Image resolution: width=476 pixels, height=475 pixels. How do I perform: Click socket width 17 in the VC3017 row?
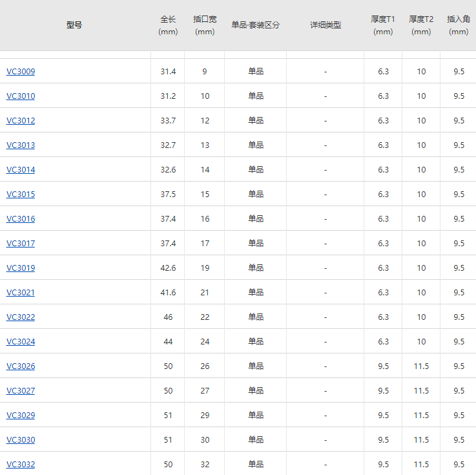coord(205,244)
